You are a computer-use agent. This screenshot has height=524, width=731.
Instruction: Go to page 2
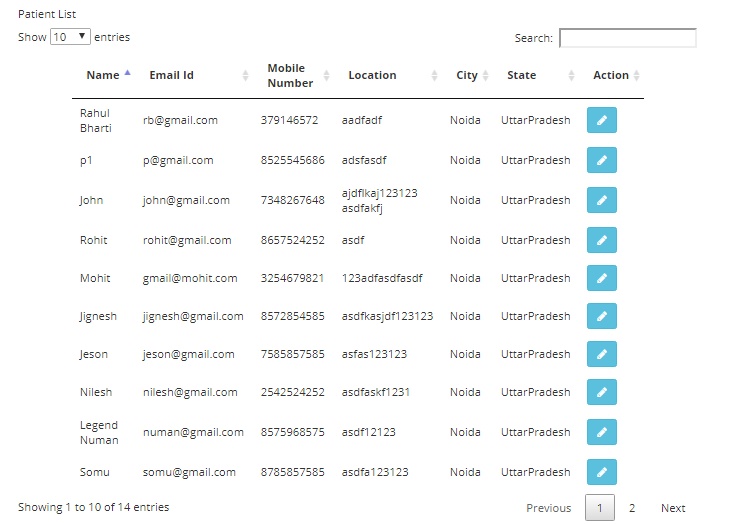(x=632, y=508)
